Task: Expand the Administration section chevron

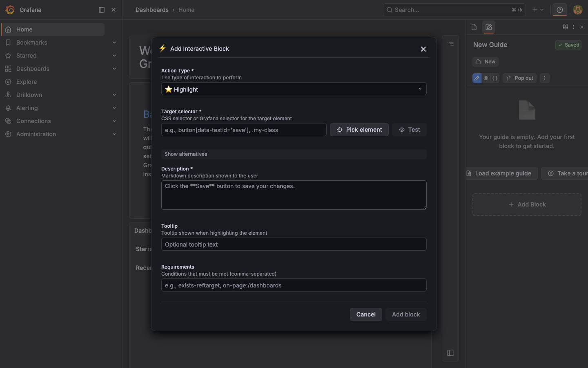Action: coord(114,134)
